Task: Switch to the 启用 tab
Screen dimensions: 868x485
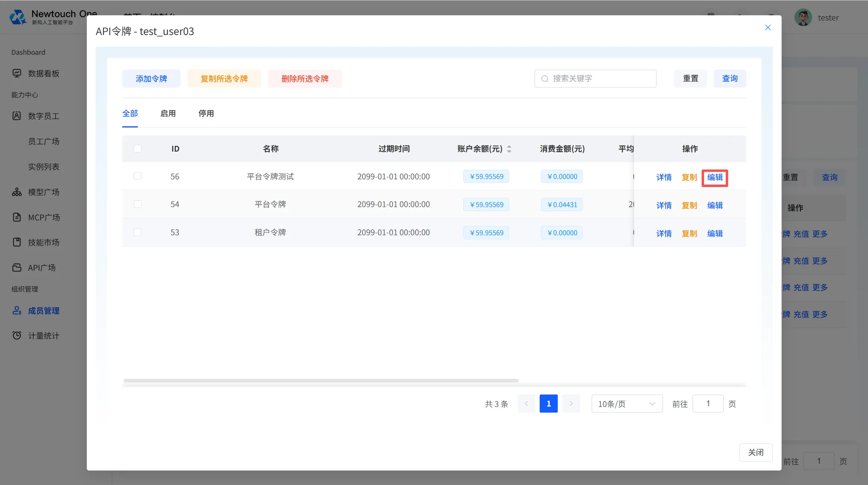Action: pos(168,113)
